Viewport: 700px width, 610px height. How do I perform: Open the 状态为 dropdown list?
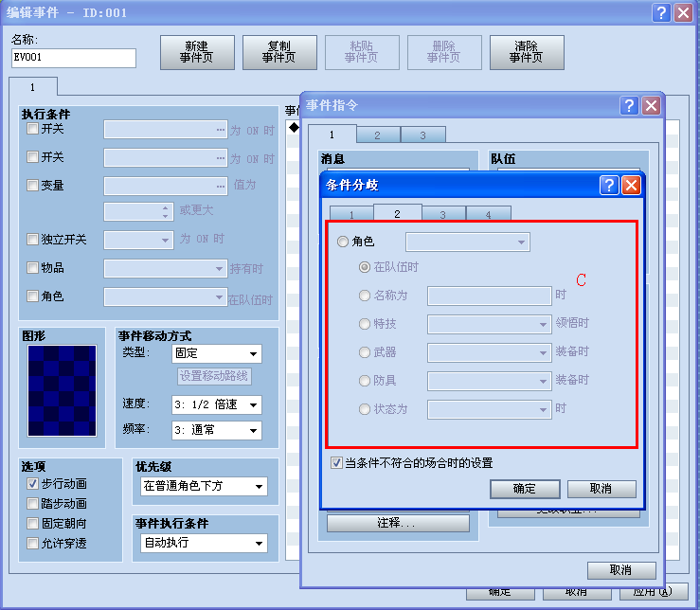pos(490,409)
